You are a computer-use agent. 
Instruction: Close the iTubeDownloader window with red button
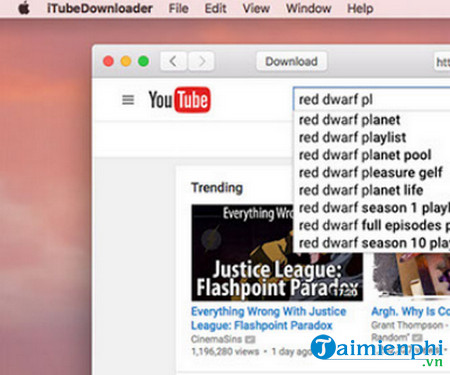click(108, 61)
